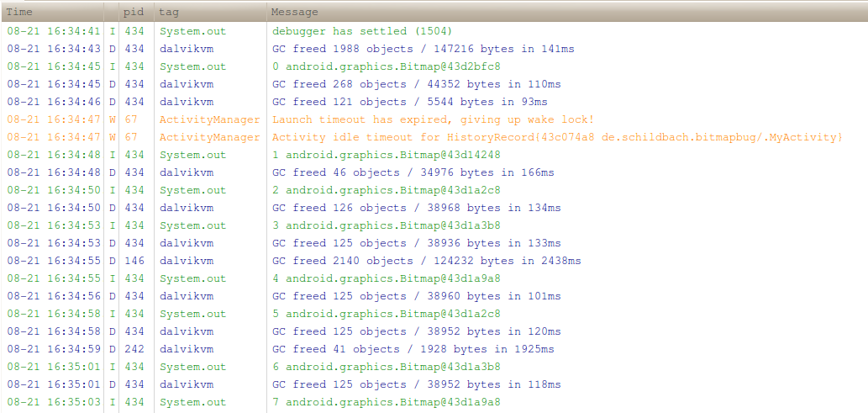Select the 'debugger has settled (1504)' log row
The height and width of the screenshot is (413, 868).
[x=434, y=31]
